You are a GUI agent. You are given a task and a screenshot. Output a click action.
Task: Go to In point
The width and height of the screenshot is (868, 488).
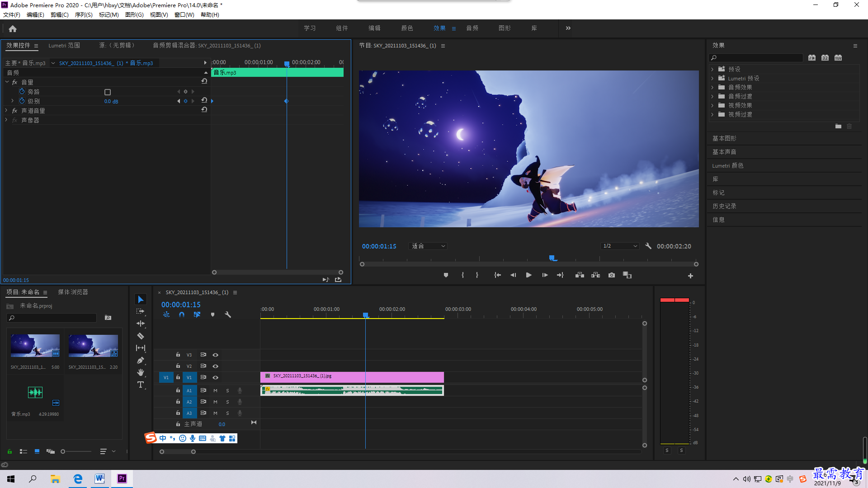tap(497, 275)
